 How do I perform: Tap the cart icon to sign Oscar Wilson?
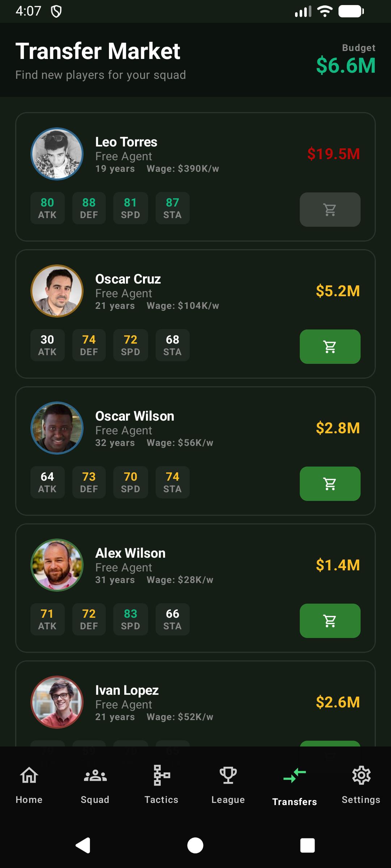click(x=330, y=484)
